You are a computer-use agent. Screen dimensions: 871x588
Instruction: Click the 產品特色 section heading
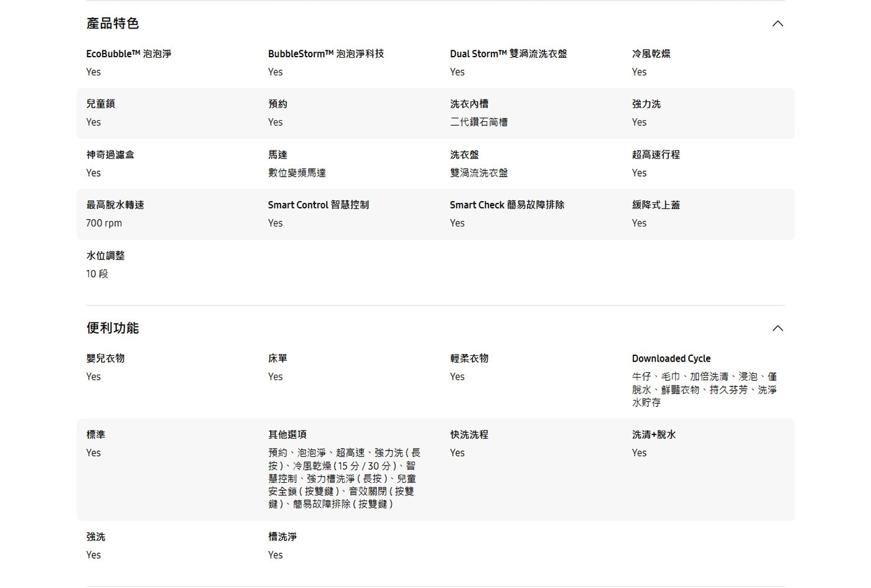[x=113, y=24]
